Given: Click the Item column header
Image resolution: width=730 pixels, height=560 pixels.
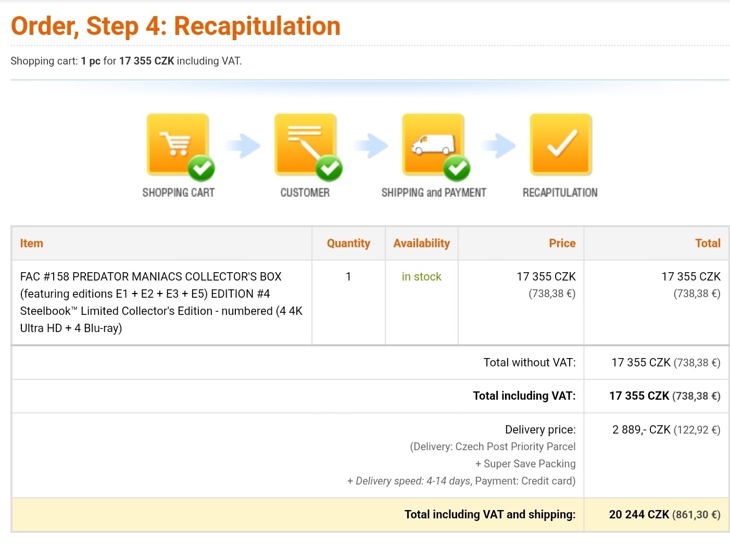Looking at the screenshot, I should click(x=32, y=243).
